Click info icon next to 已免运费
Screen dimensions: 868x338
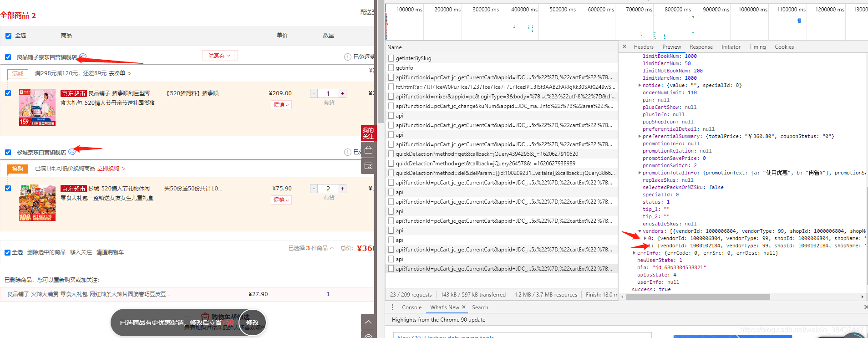(348, 57)
